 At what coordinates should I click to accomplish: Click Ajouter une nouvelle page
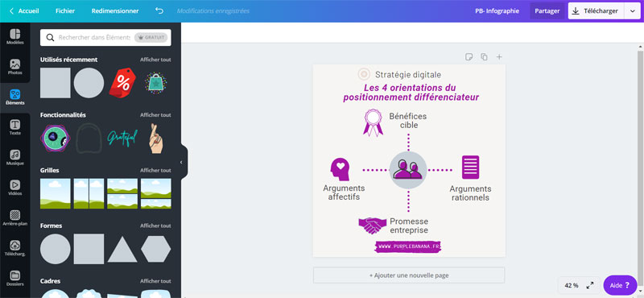pyautogui.click(x=409, y=275)
